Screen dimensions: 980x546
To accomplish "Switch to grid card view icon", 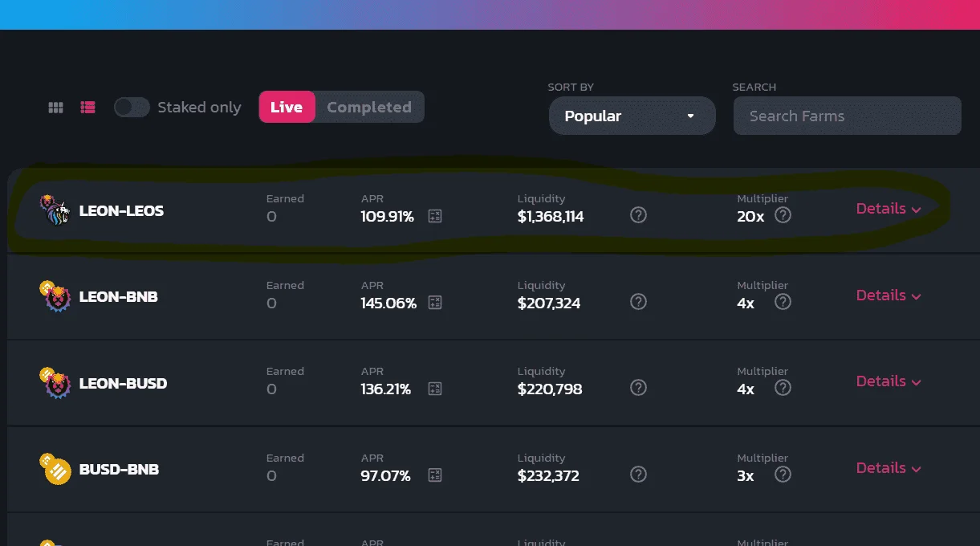I will pos(55,107).
